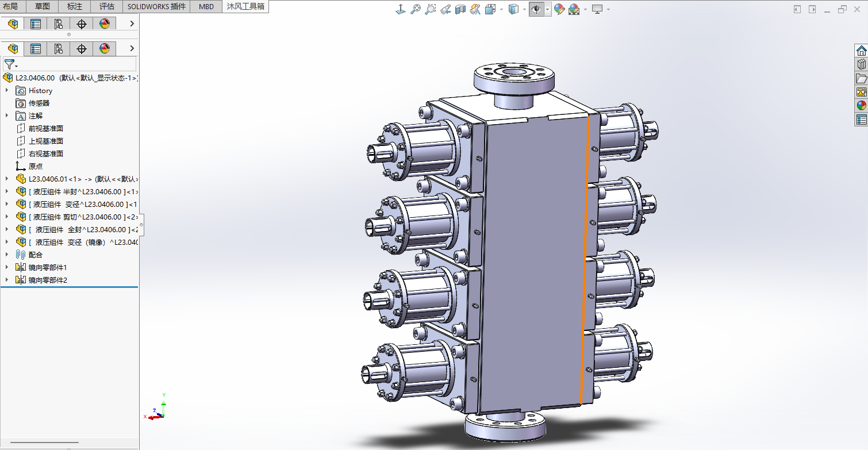Click the filter funnel icon in the tree
The image size is (868, 450).
click(x=10, y=64)
